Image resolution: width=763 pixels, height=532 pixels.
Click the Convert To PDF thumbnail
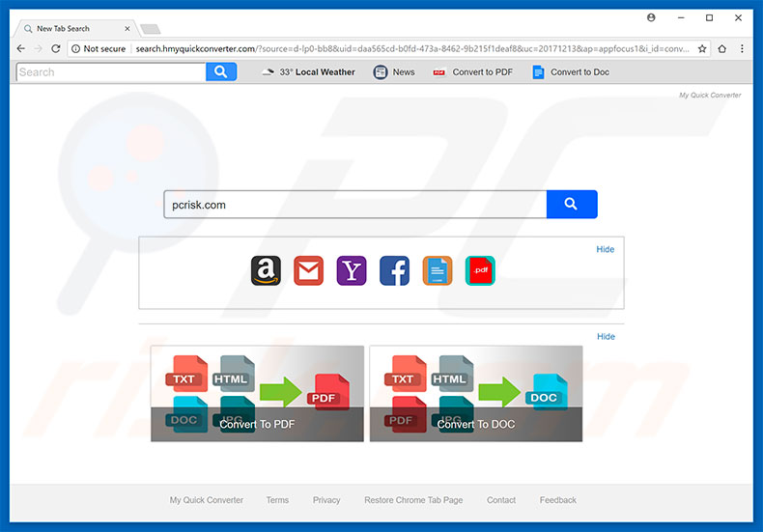pyautogui.click(x=257, y=394)
